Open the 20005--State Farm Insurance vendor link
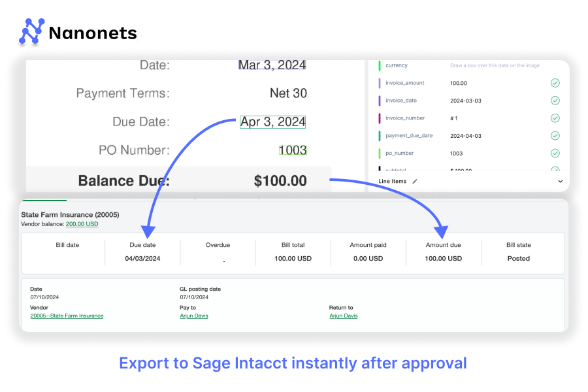Viewport: 588px width, 392px height. 67,316
